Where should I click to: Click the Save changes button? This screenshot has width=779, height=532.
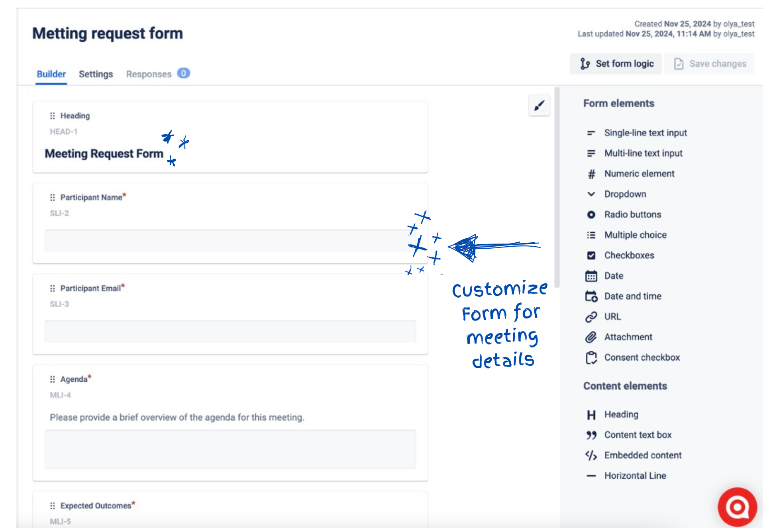coord(710,64)
